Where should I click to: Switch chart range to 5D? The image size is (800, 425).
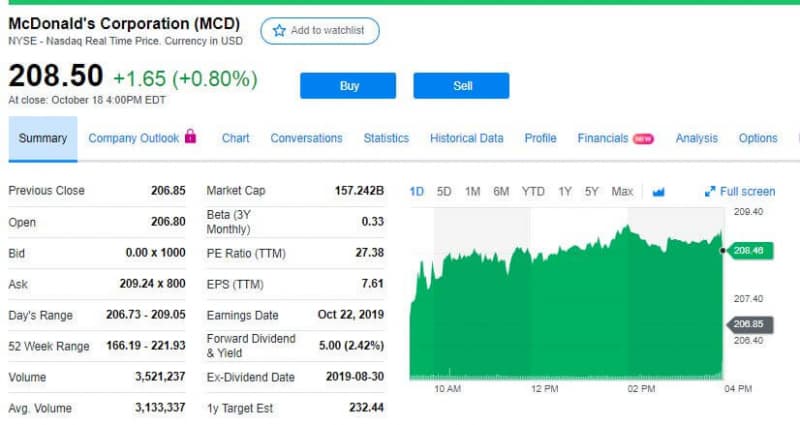coord(444,192)
